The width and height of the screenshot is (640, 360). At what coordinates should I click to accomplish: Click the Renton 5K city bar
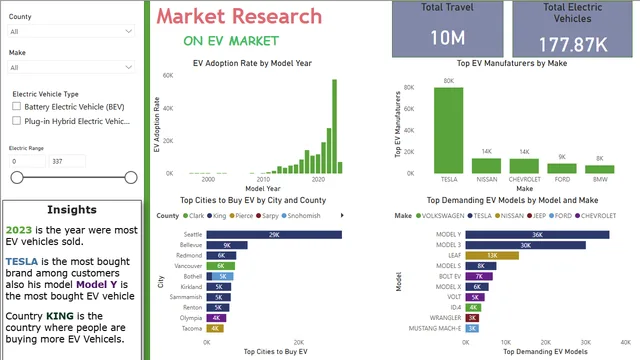click(x=218, y=307)
